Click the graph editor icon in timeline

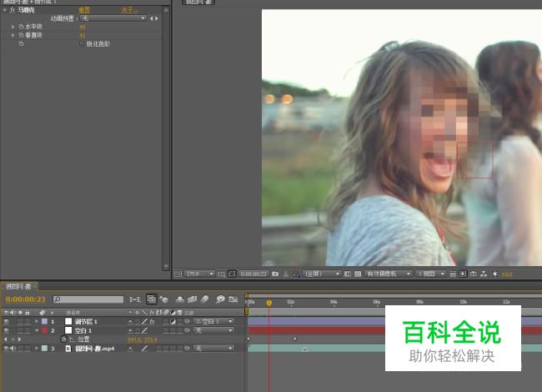(232, 299)
